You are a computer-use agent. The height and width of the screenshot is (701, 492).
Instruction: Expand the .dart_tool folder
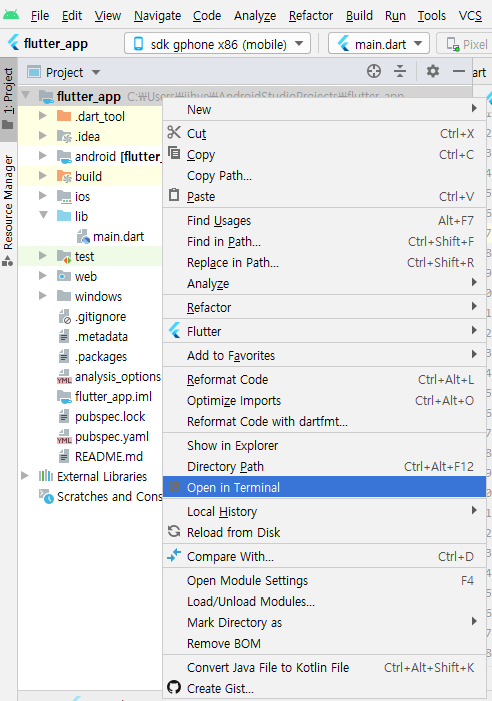43,116
